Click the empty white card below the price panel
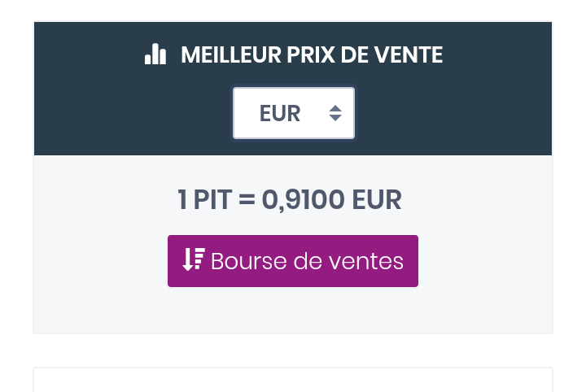 click(293, 380)
